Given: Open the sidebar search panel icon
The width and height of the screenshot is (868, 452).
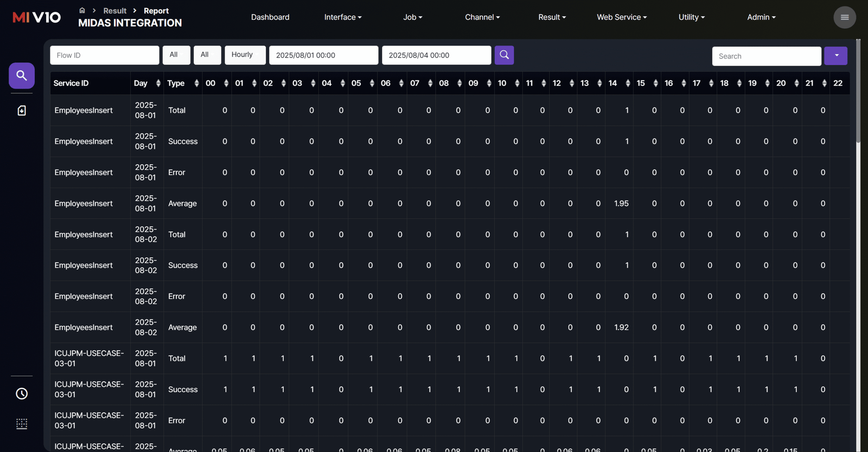Looking at the screenshot, I should (x=22, y=75).
